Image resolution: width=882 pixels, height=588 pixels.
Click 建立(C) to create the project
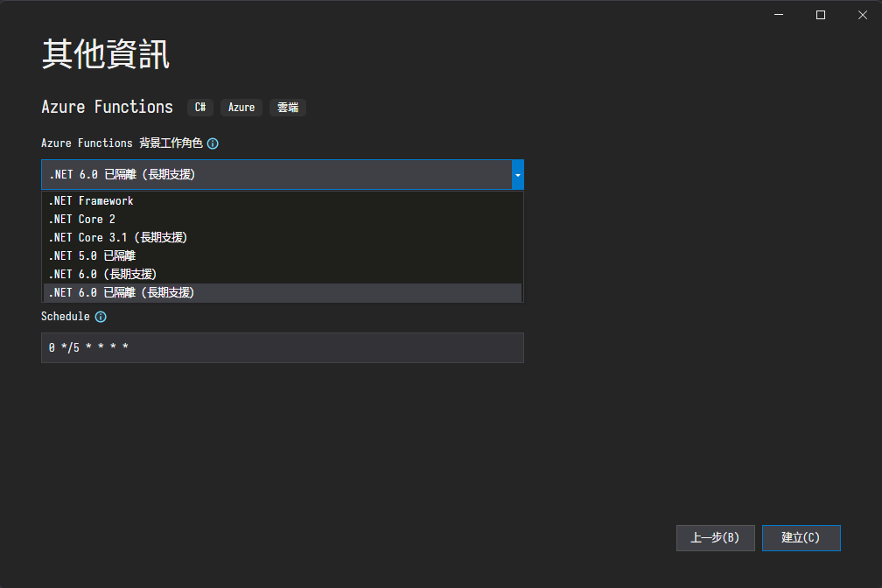pyautogui.click(x=801, y=538)
